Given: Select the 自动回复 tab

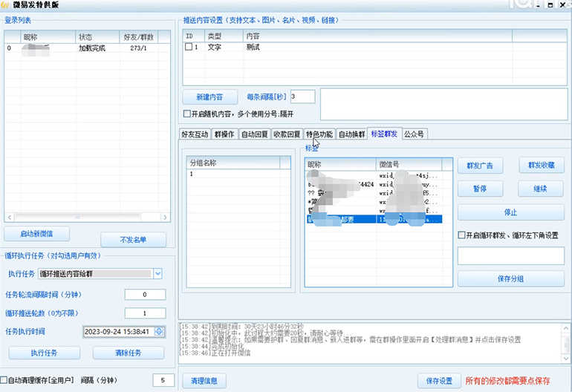Looking at the screenshot, I should pyautogui.click(x=254, y=134).
